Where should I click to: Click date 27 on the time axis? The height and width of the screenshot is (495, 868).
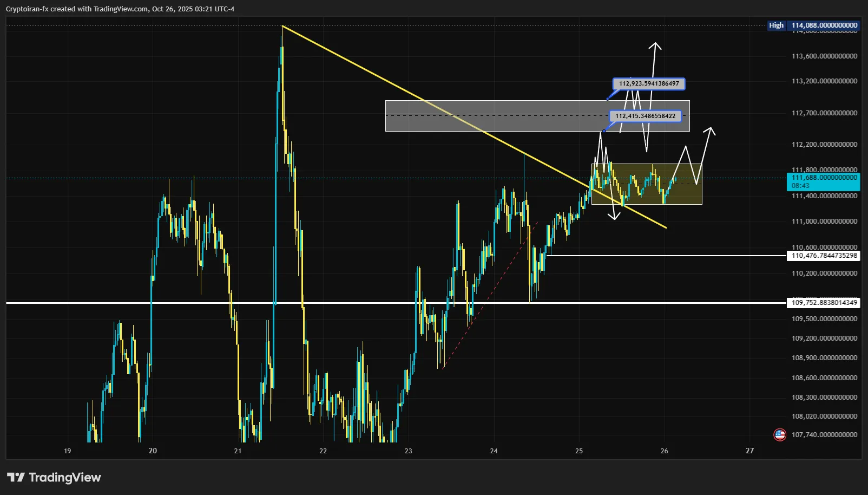click(x=749, y=451)
